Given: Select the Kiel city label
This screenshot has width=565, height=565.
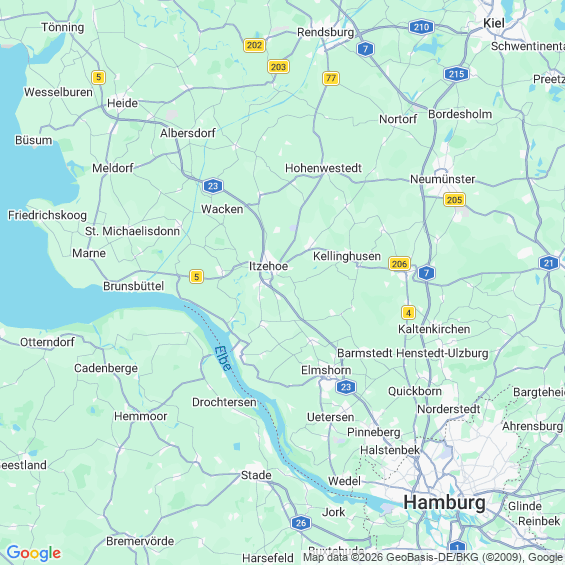Looking at the screenshot, I should click(x=494, y=23).
